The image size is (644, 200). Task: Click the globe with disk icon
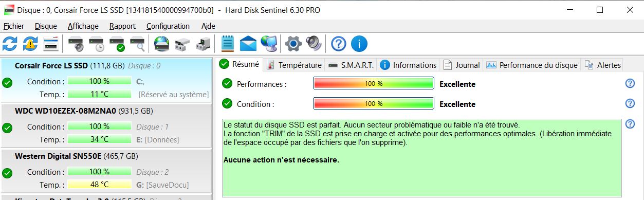pyautogui.click(x=162, y=44)
